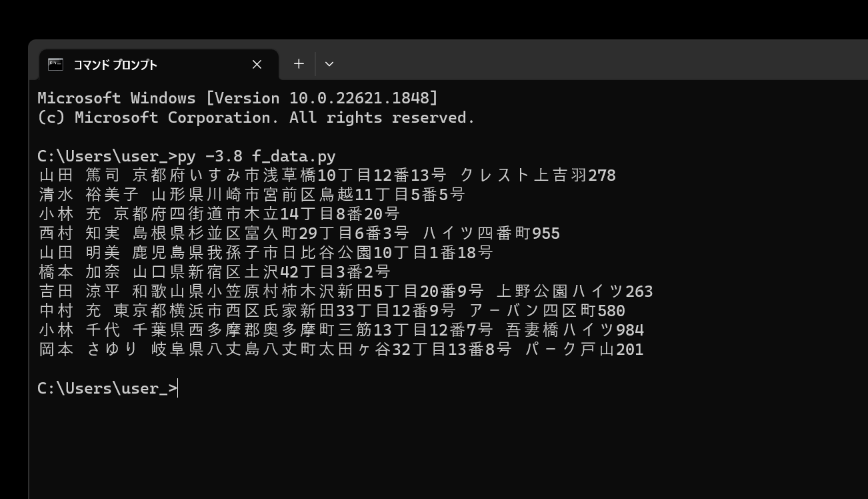Click the 清水 裕美子 output line
Image resolution: width=868 pixels, height=499 pixels.
[x=251, y=195]
